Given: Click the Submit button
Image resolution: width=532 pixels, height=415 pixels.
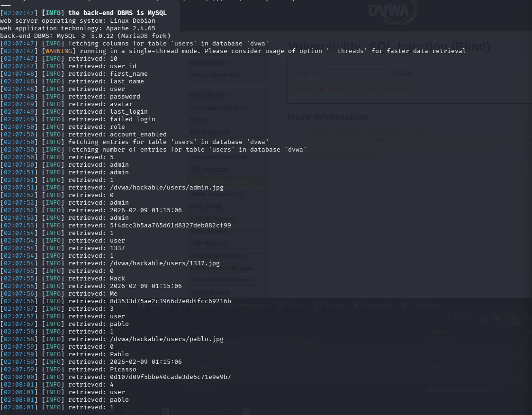Looking at the screenshot, I should click(402, 74).
